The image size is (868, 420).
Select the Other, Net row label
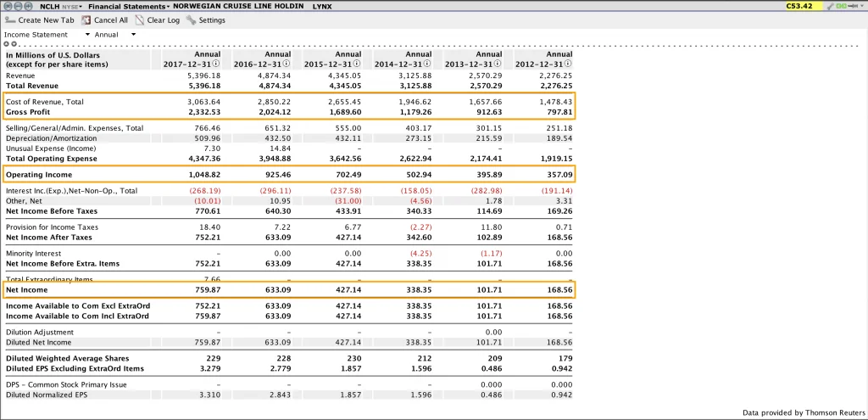tap(24, 200)
